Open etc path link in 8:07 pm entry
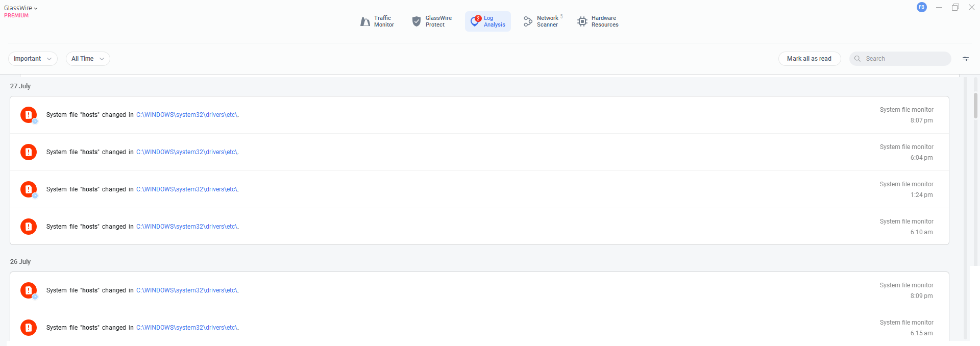Image resolution: width=980 pixels, height=346 pixels. click(x=187, y=115)
